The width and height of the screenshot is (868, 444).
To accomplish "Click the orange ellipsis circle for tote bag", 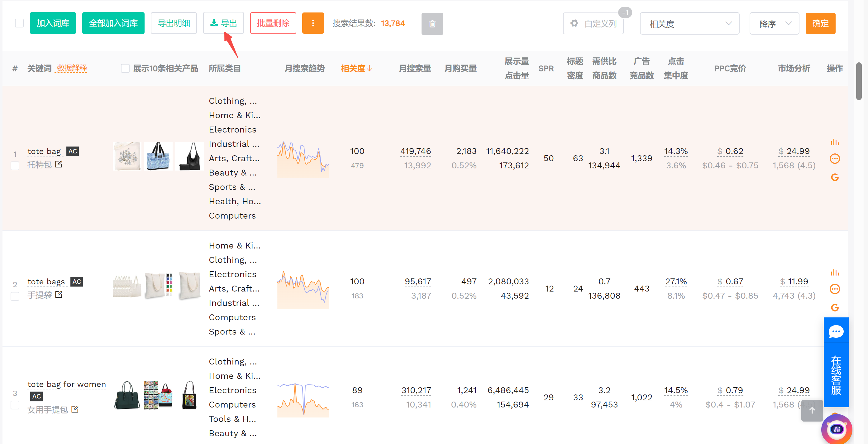I will click(x=835, y=159).
